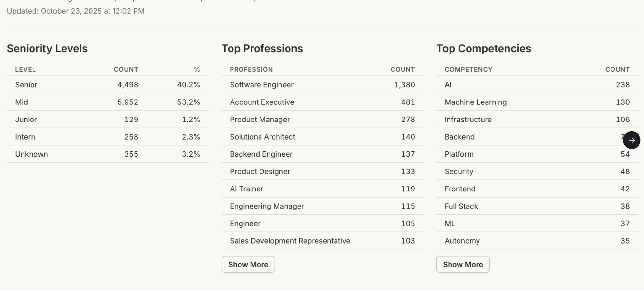Click the Infrastructure competency row

tap(537, 120)
